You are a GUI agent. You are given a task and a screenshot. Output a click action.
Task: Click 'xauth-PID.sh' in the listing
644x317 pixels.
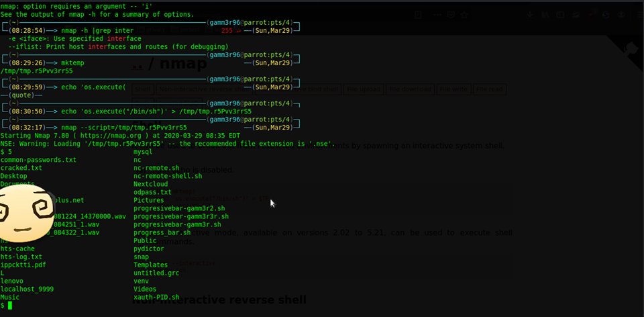coord(156,298)
